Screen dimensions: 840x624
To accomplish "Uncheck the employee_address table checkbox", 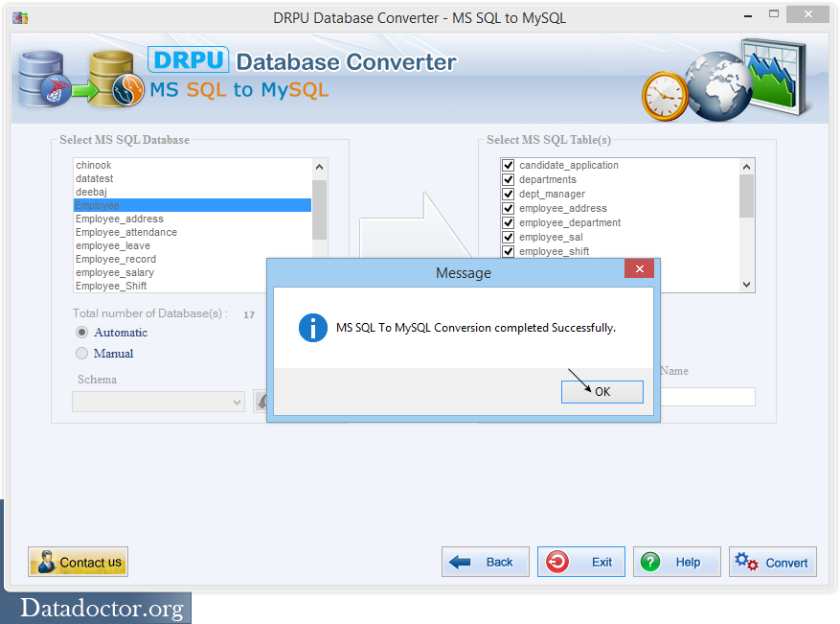I will click(509, 209).
